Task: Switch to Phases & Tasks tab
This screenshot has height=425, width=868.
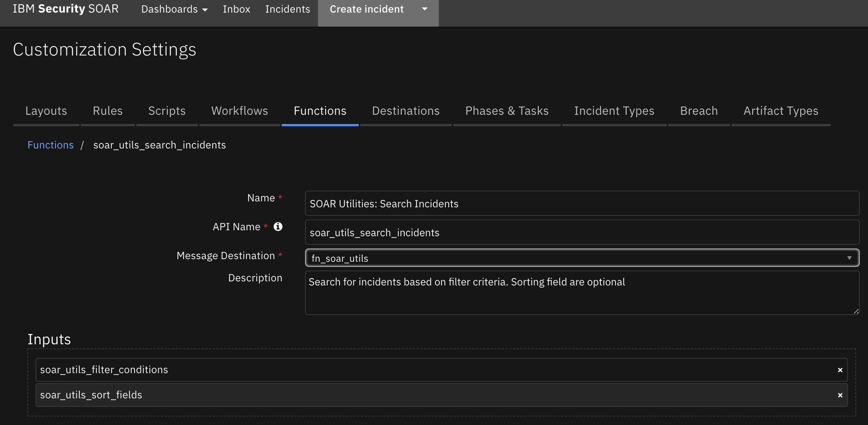Action: 507,111
